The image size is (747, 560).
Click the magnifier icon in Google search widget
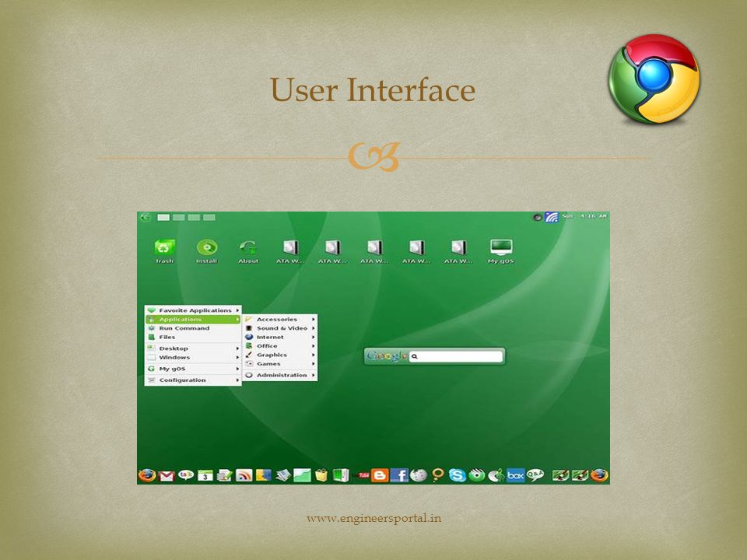pyautogui.click(x=415, y=356)
